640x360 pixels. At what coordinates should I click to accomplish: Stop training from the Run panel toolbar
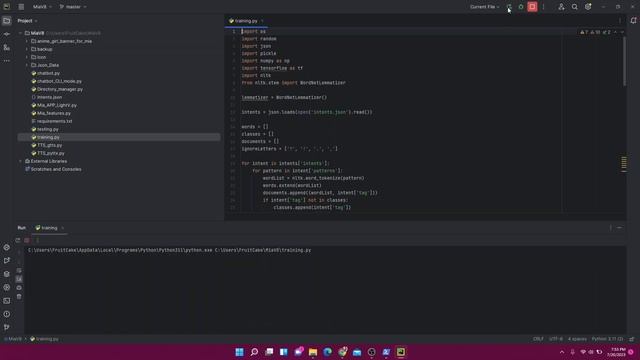(27, 240)
